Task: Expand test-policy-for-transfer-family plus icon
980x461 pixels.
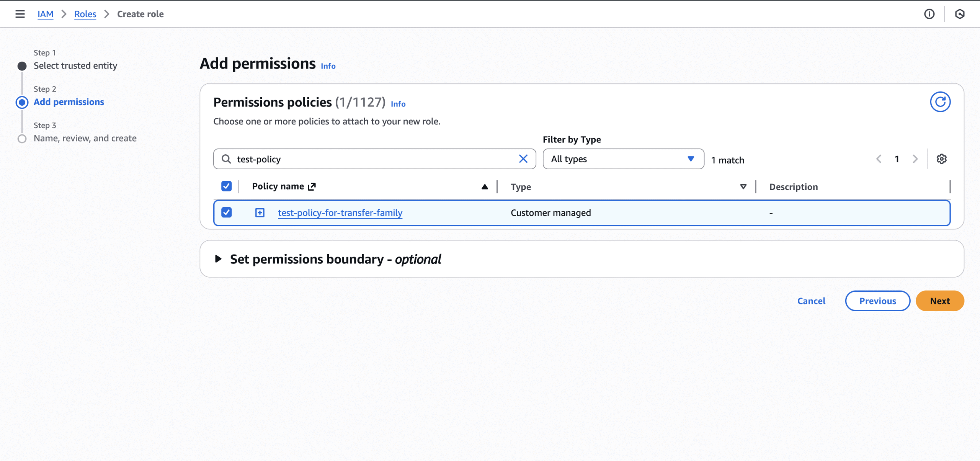Action: pos(260,213)
